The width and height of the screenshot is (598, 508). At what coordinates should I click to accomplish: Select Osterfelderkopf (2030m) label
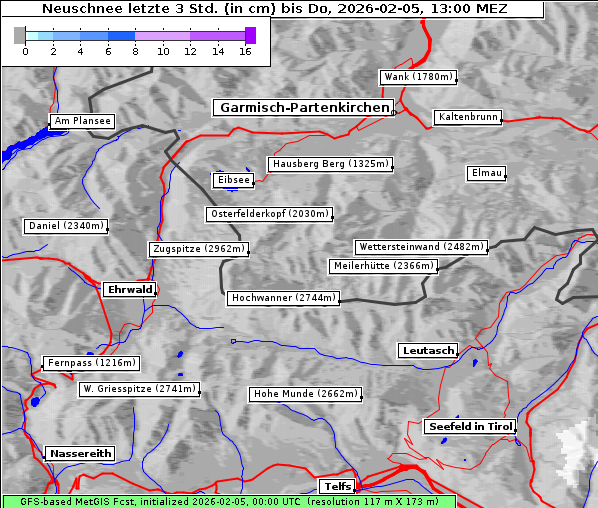(270, 214)
